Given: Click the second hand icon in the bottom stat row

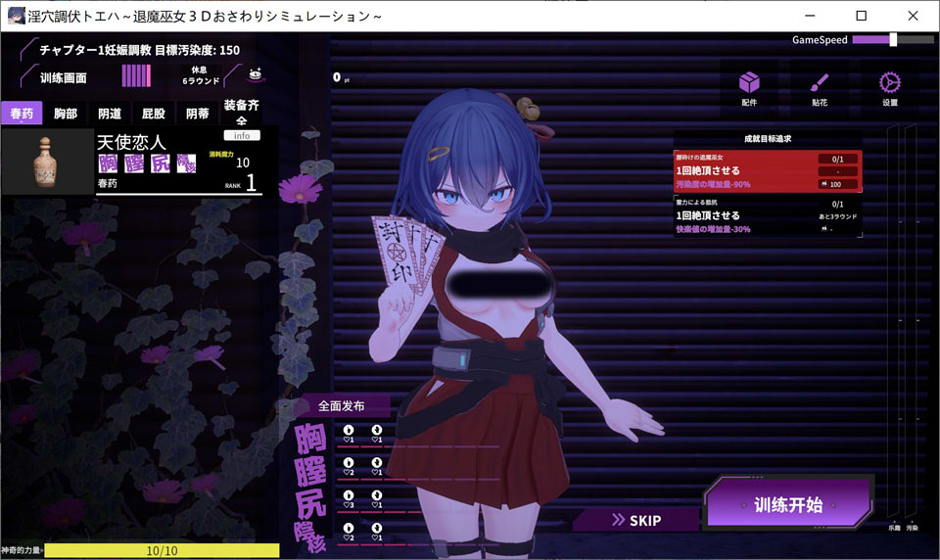Looking at the screenshot, I should pos(376,529).
